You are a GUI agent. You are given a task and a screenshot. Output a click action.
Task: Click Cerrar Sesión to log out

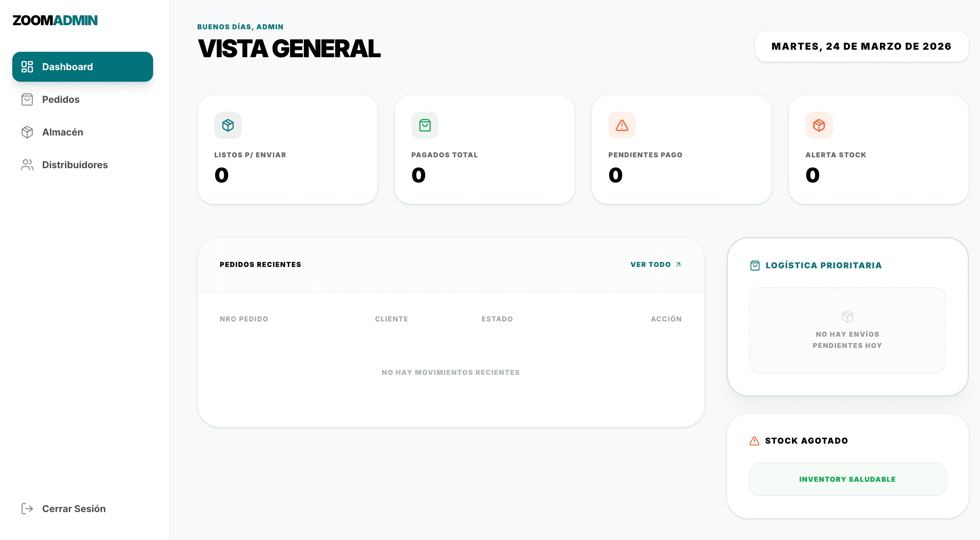pyautogui.click(x=73, y=509)
